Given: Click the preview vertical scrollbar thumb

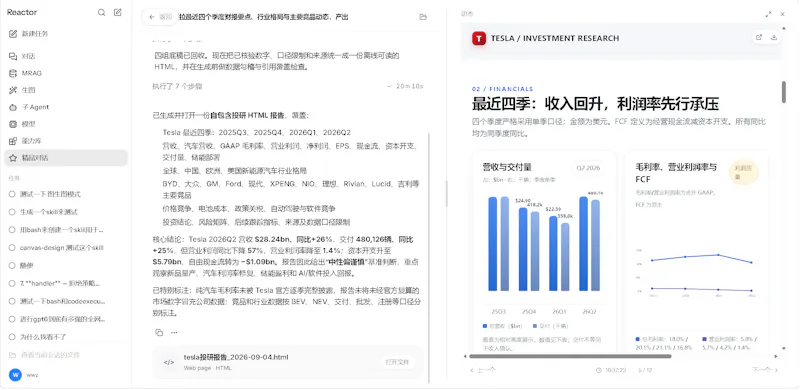Looking at the screenshot, I should tap(784, 92).
